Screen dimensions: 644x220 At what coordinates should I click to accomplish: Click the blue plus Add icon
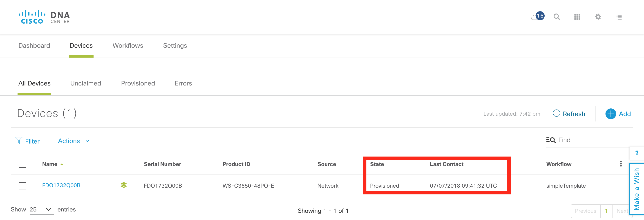click(610, 114)
